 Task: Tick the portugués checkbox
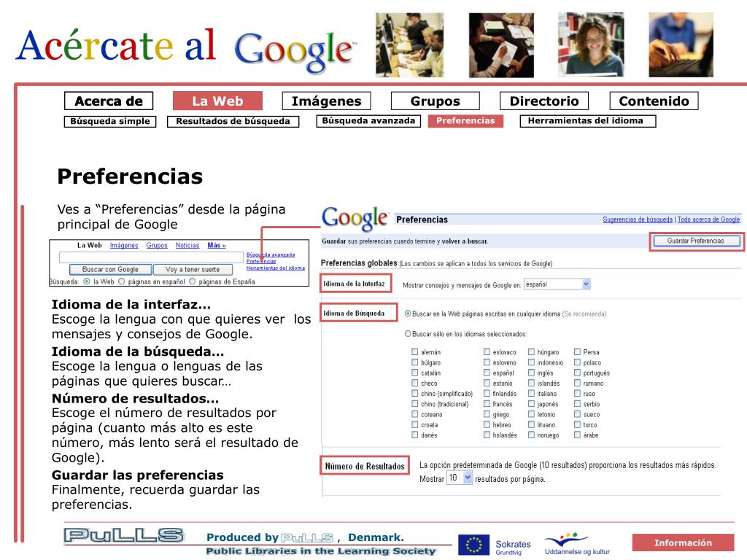point(577,373)
